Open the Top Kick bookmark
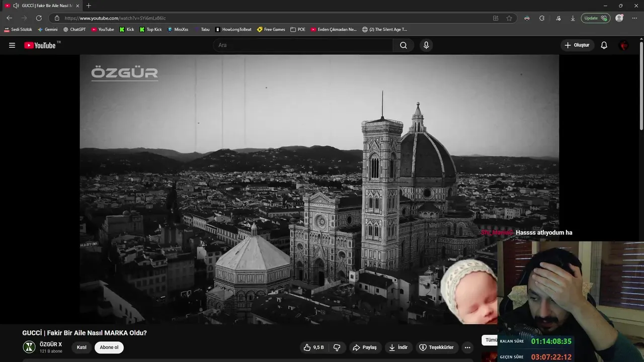This screenshot has height=362, width=644. coord(151,30)
